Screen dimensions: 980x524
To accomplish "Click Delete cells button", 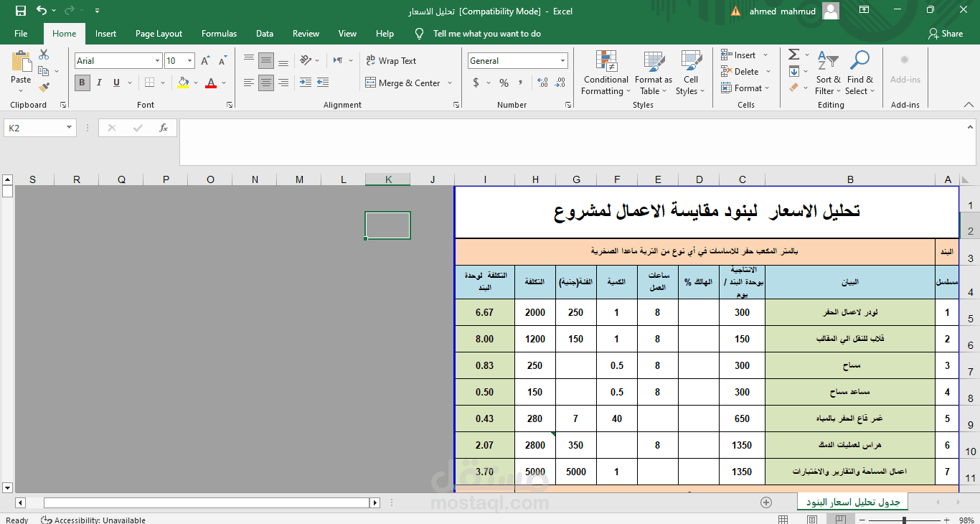I will [x=740, y=72].
